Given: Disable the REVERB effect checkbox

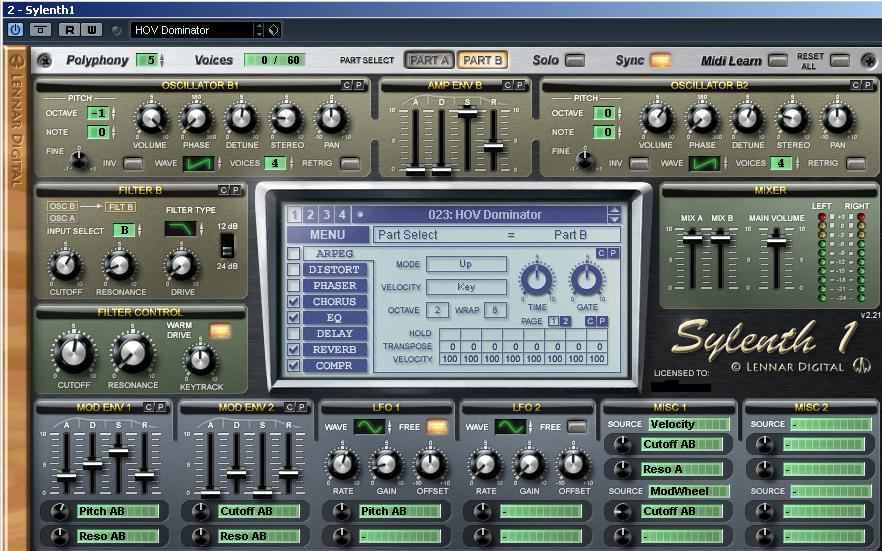Looking at the screenshot, I should 293,349.
